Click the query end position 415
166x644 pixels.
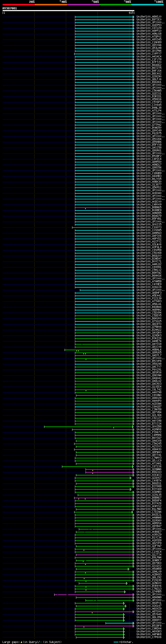(131, 13)
